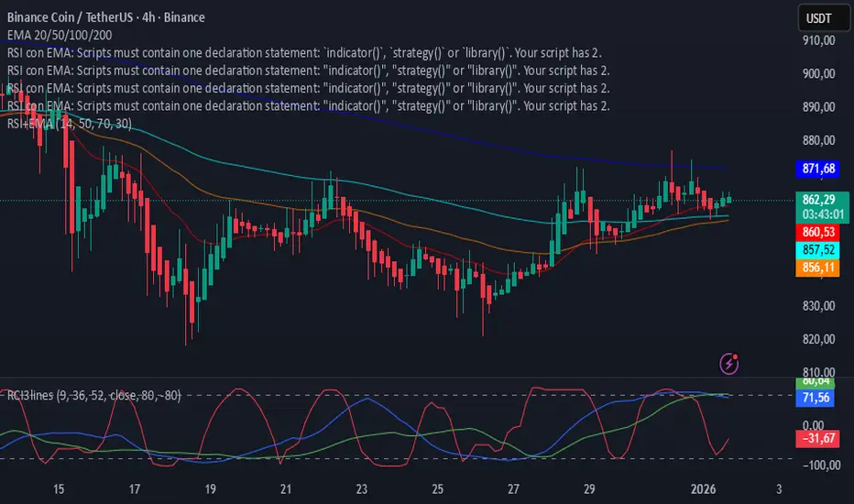The width and height of the screenshot is (854, 504).
Task: Click the 0,00 RCI scale value
Action: (x=813, y=425)
